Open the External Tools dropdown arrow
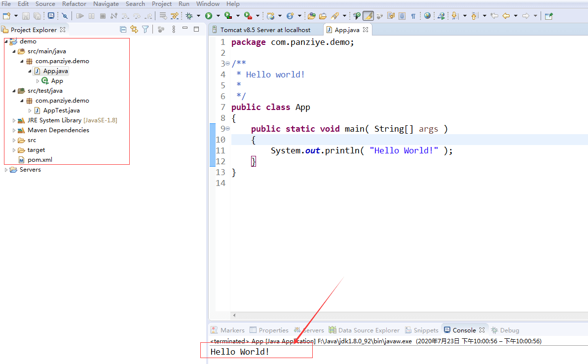This screenshot has width=588, height=364. [257, 16]
